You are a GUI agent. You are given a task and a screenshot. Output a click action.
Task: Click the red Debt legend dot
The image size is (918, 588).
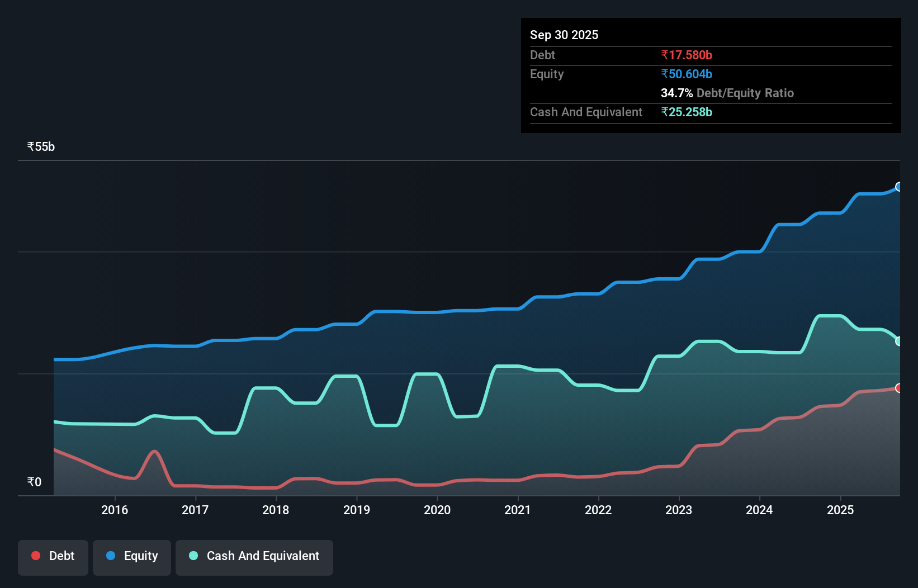coord(35,556)
